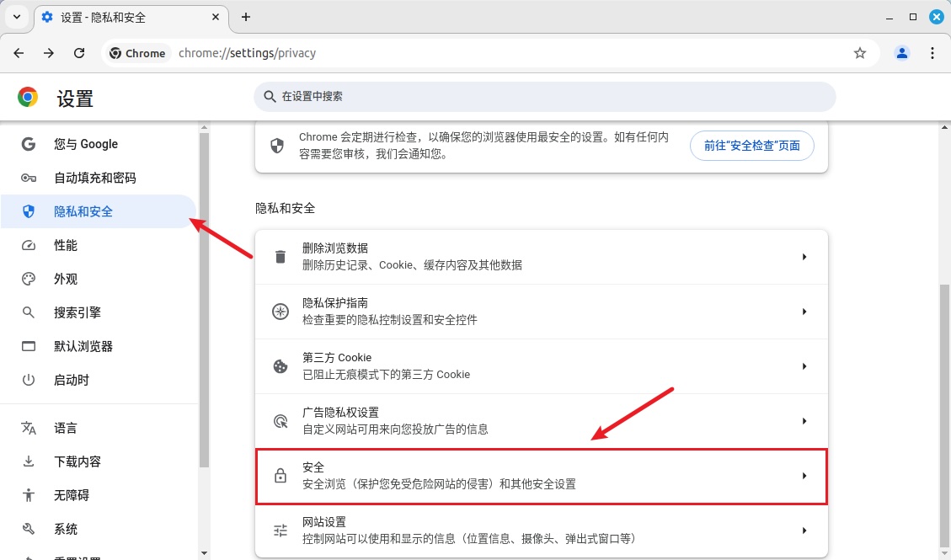Click the main page scrollbar up arrow
Screen dimensions: 951x560
[x=945, y=128]
